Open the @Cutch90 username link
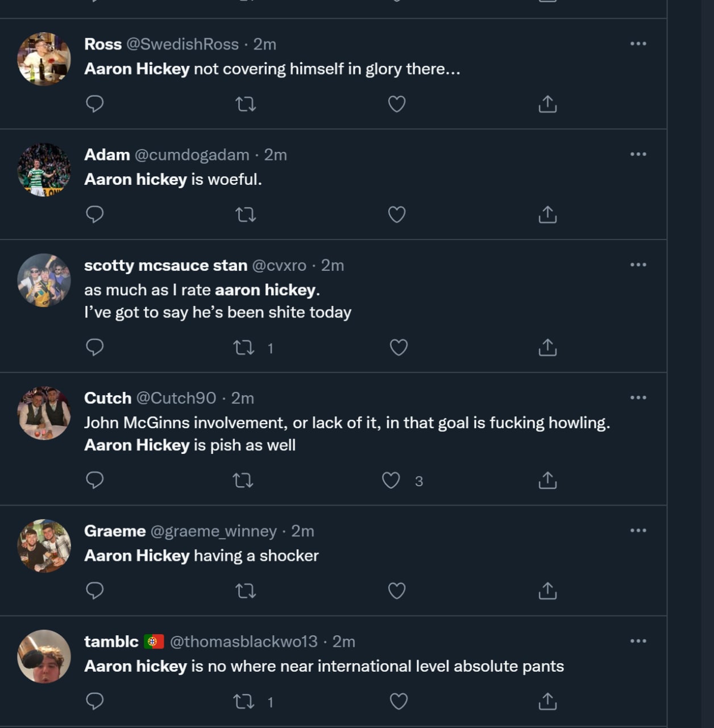This screenshot has height=728, width=714. [176, 398]
